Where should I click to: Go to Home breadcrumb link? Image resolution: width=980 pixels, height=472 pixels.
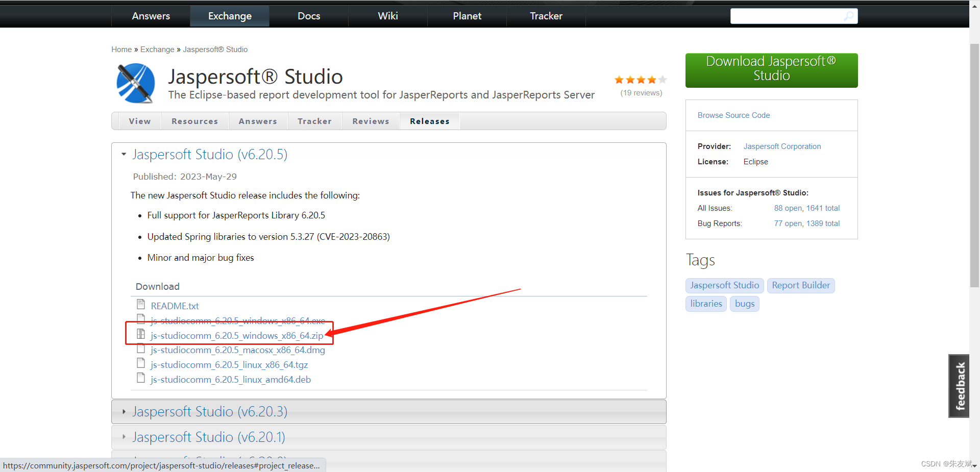tap(121, 49)
